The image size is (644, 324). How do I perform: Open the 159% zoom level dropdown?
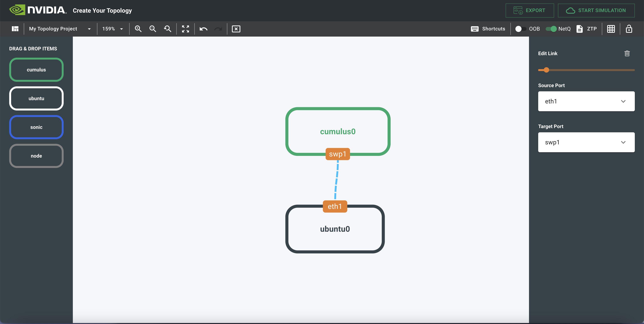113,29
